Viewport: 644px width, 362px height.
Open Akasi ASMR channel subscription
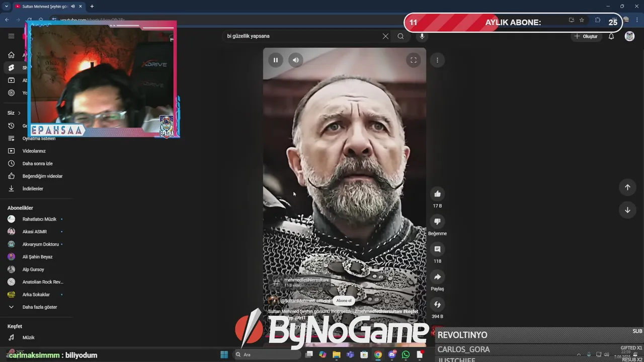click(x=35, y=232)
